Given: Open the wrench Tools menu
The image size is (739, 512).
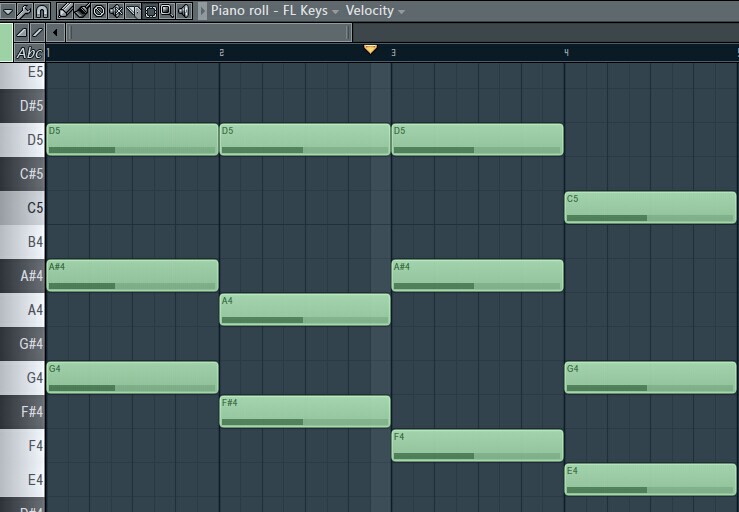Looking at the screenshot, I should tap(24, 10).
